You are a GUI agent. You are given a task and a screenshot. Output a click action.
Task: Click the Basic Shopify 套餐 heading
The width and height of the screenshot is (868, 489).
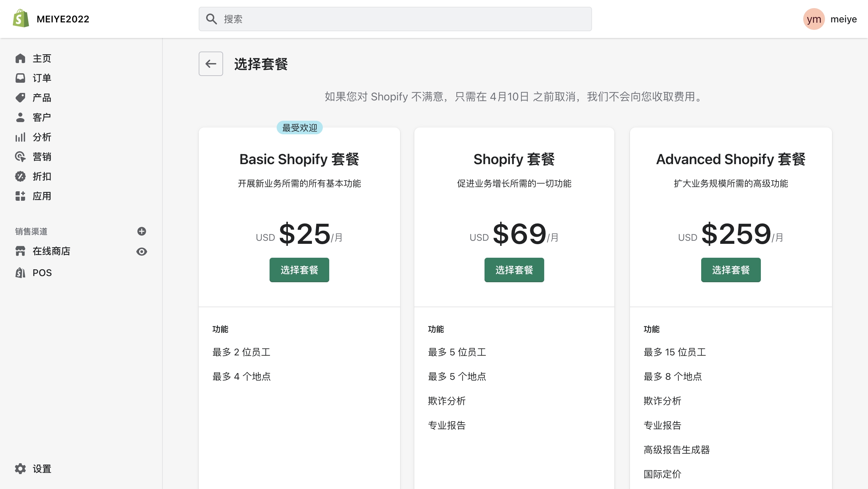point(299,159)
